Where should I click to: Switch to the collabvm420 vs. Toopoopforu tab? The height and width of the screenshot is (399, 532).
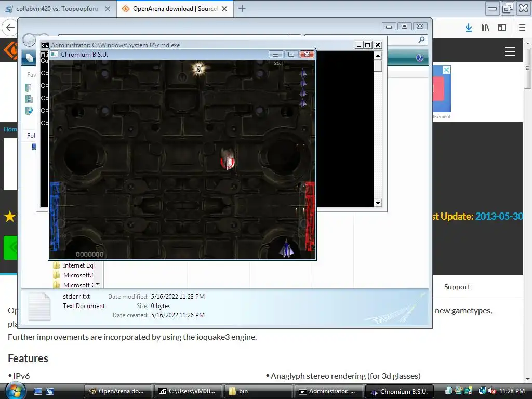pos(58,9)
